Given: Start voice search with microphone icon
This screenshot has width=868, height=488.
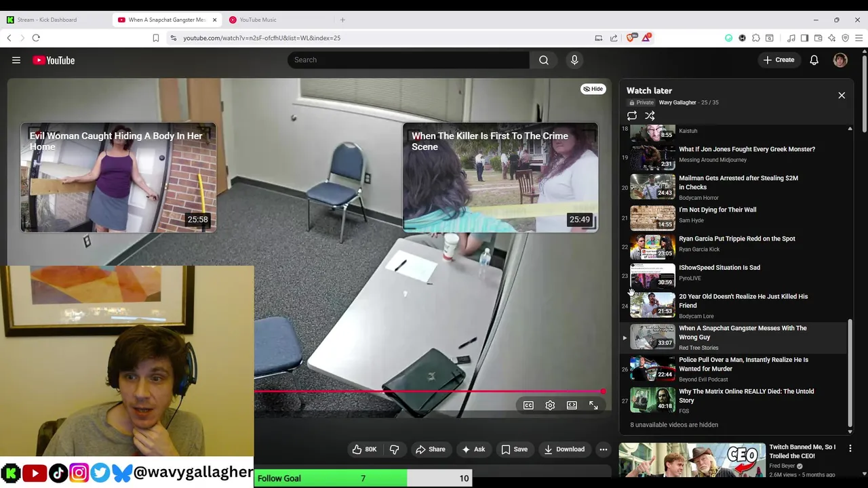Looking at the screenshot, I should 574,60.
